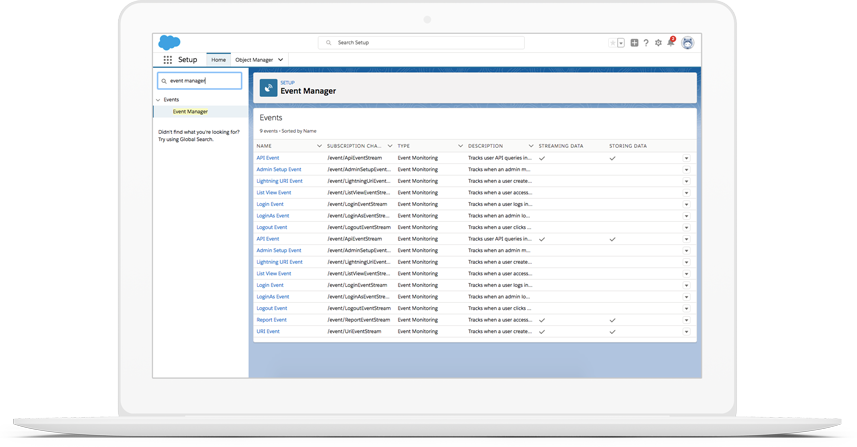Click the Setup app name label
The height and width of the screenshot is (447, 857).
click(x=187, y=60)
